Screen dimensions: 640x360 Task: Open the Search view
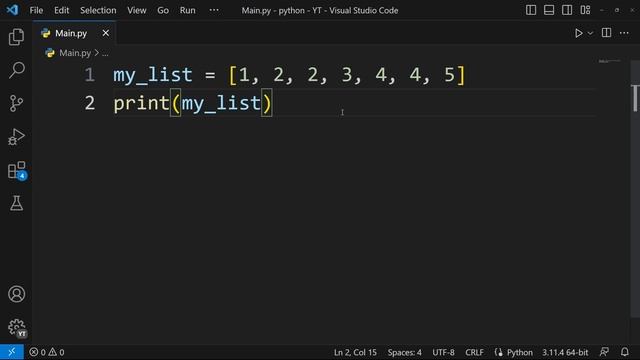[x=16, y=70]
